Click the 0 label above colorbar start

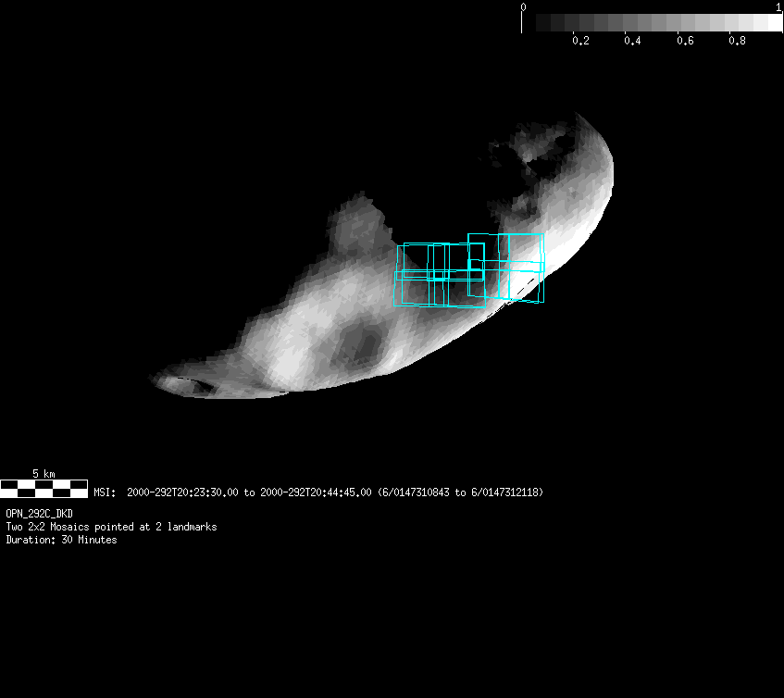[524, 7]
